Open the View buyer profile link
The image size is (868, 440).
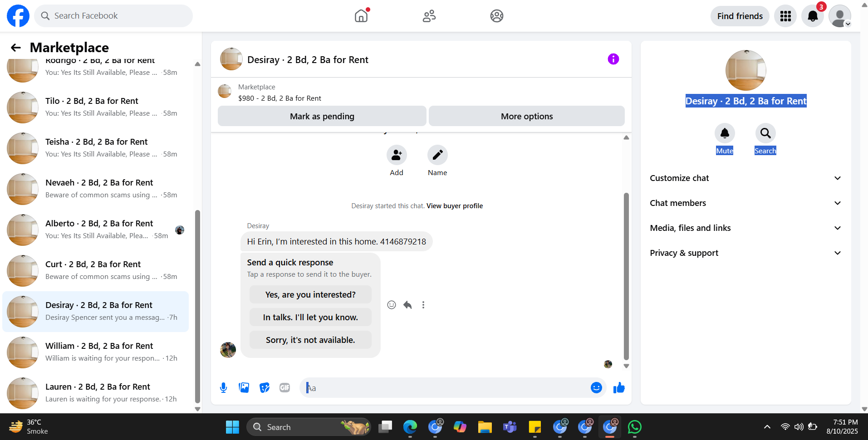pyautogui.click(x=455, y=206)
